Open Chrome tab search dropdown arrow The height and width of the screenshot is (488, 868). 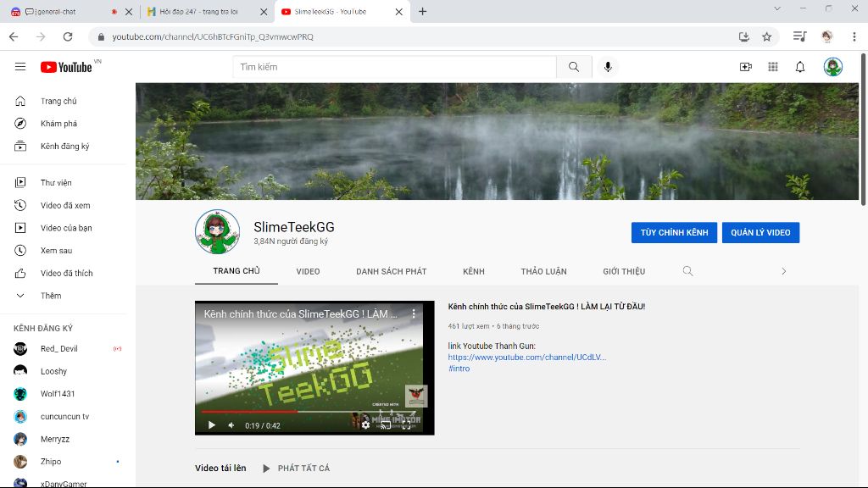(777, 8)
